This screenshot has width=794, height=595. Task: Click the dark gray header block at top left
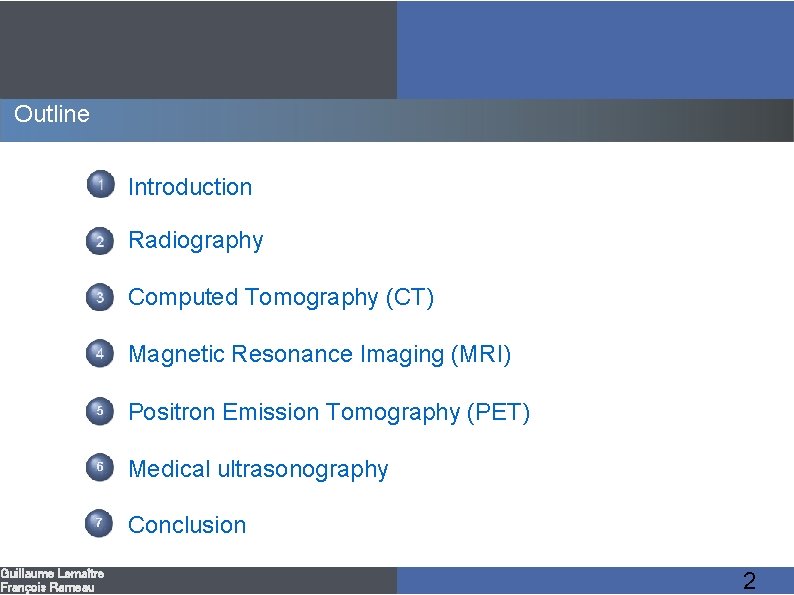click(x=198, y=50)
